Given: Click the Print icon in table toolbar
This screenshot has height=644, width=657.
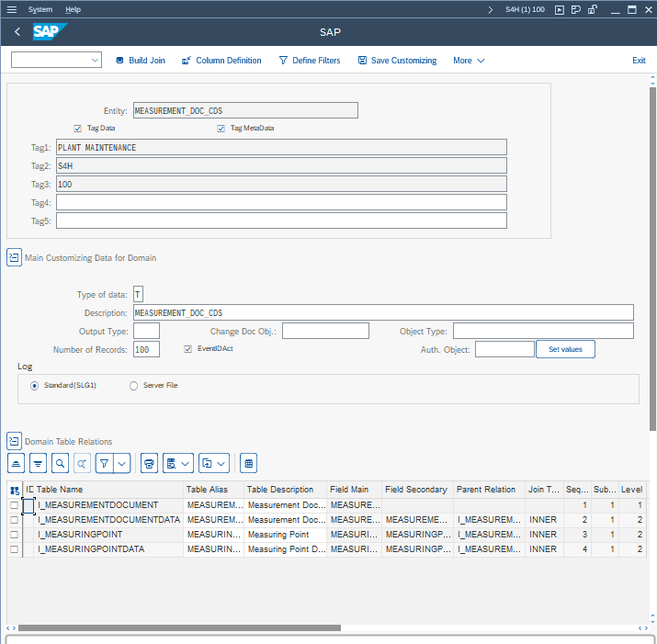Looking at the screenshot, I should tap(150, 462).
